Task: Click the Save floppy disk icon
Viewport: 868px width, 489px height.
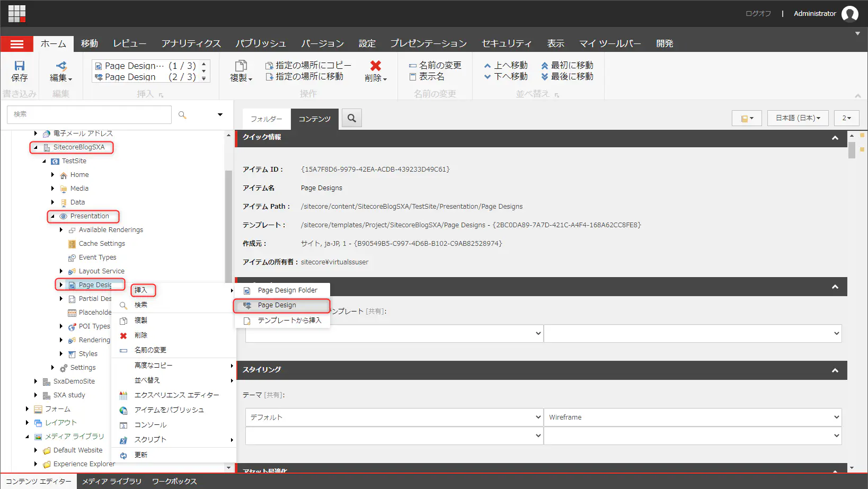Action: click(x=20, y=66)
